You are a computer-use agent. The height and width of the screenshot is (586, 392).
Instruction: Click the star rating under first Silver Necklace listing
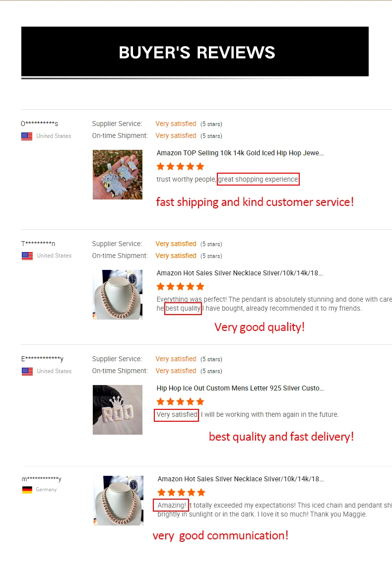[181, 287]
